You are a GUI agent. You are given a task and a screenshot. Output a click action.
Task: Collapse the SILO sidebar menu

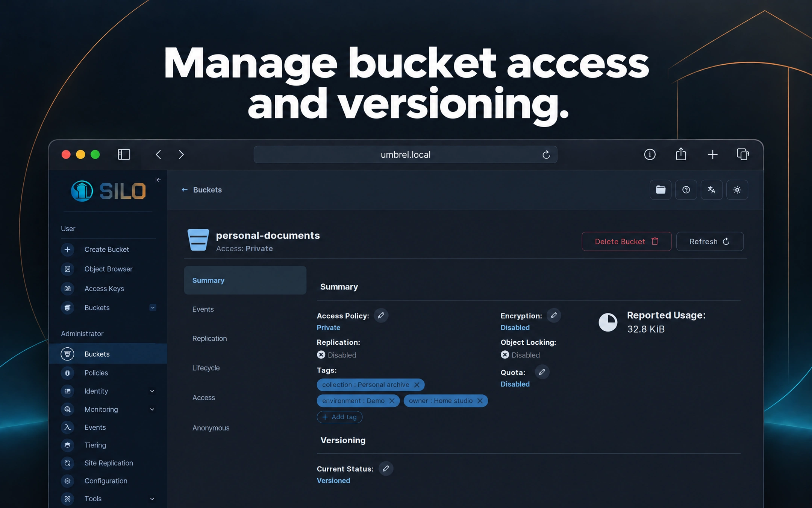(158, 180)
